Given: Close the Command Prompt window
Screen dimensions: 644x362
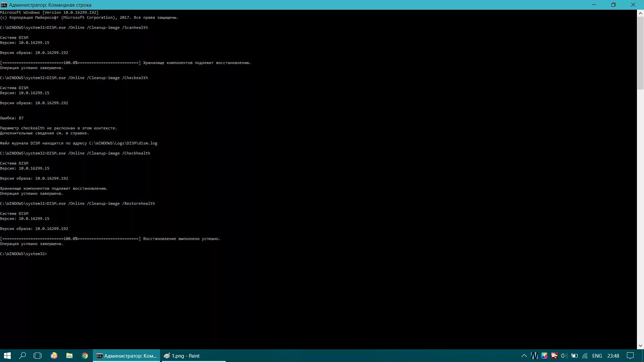Looking at the screenshot, I should (633, 5).
